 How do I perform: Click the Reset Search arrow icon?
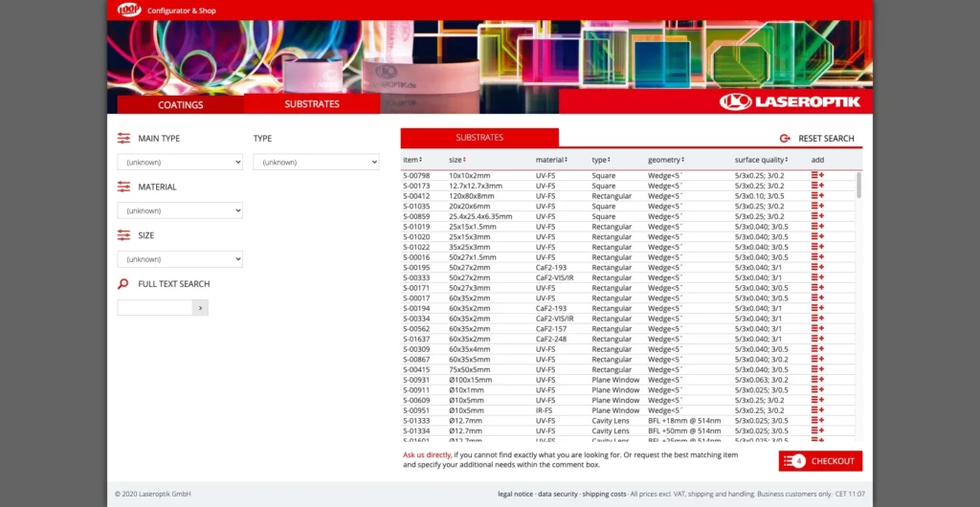pos(785,139)
